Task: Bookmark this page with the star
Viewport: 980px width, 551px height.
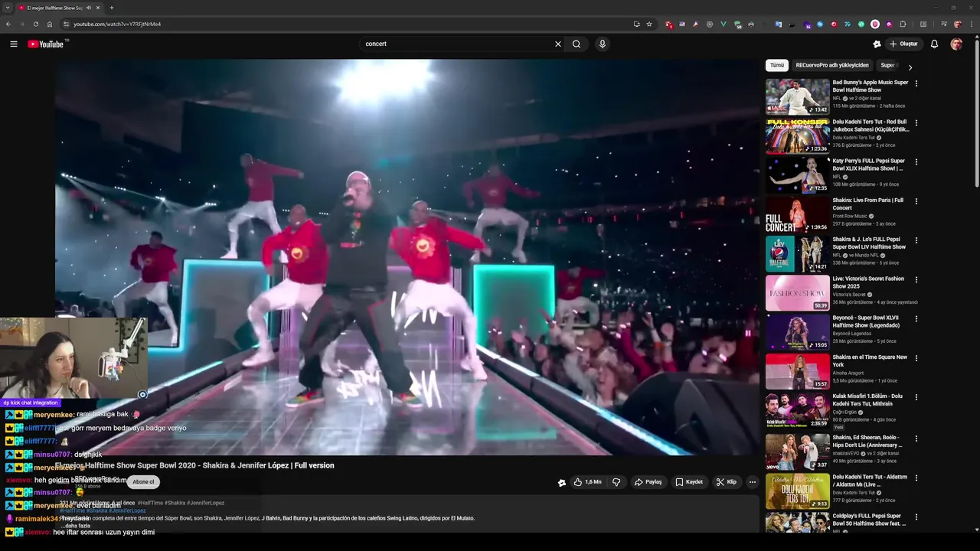Action: (649, 24)
